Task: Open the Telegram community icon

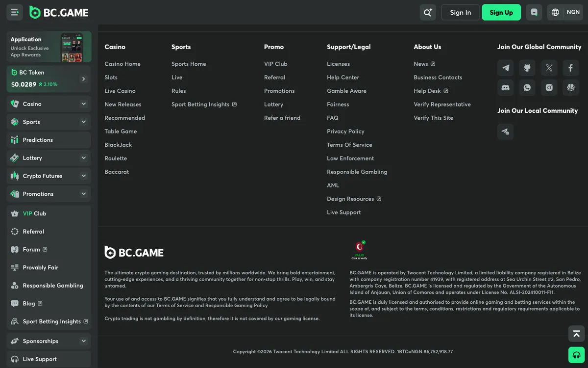Action: point(506,68)
